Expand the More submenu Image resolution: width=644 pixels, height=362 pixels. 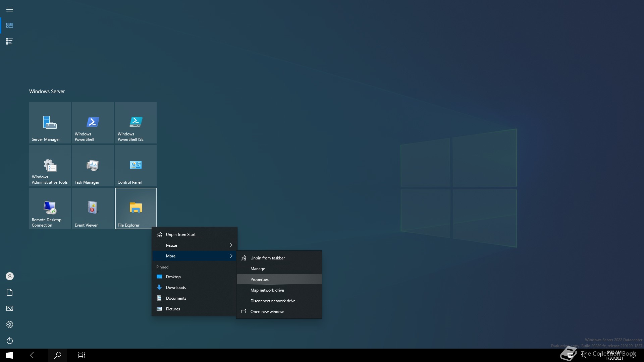click(x=195, y=256)
